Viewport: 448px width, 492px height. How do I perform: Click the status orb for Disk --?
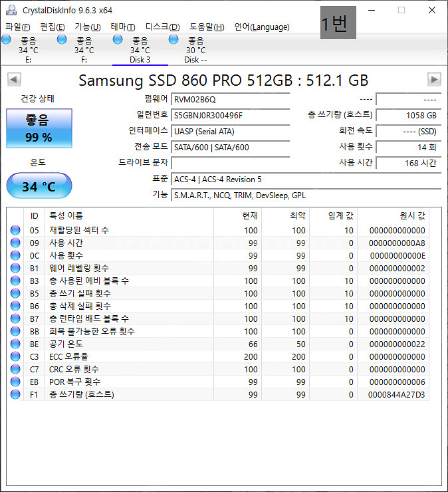[x=173, y=39]
